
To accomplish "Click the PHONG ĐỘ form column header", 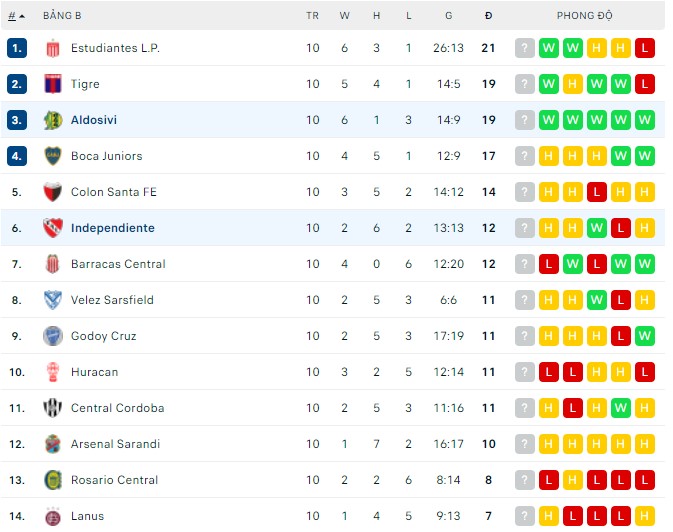I will pyautogui.click(x=585, y=16).
